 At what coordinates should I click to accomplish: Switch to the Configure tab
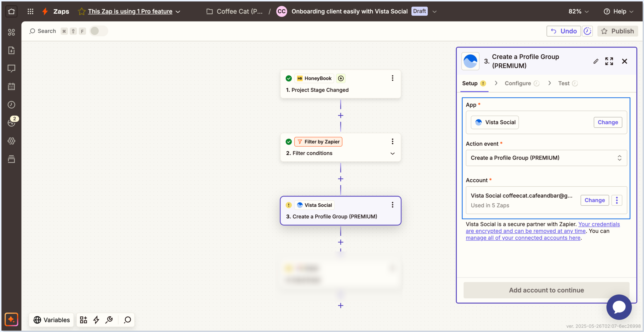522,83
